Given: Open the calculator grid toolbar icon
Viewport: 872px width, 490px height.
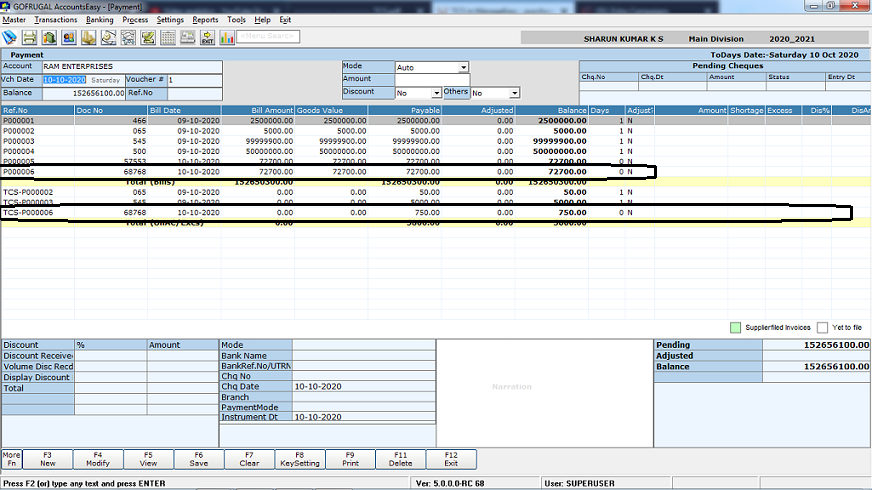Looking at the screenshot, I should coord(168,38).
